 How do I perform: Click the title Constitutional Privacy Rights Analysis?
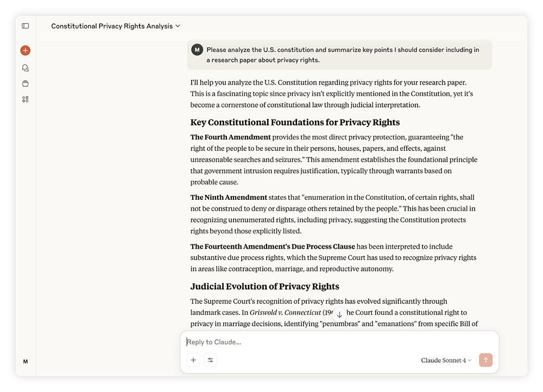click(x=111, y=26)
